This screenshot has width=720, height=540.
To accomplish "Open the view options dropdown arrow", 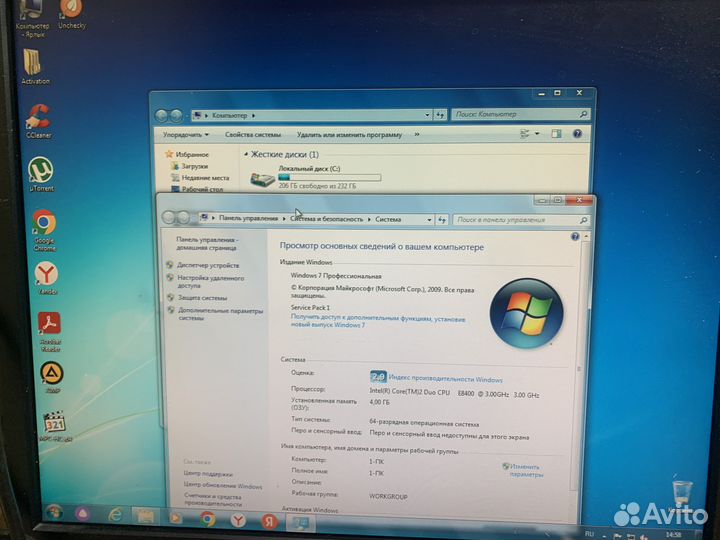I will pyautogui.click(x=536, y=133).
